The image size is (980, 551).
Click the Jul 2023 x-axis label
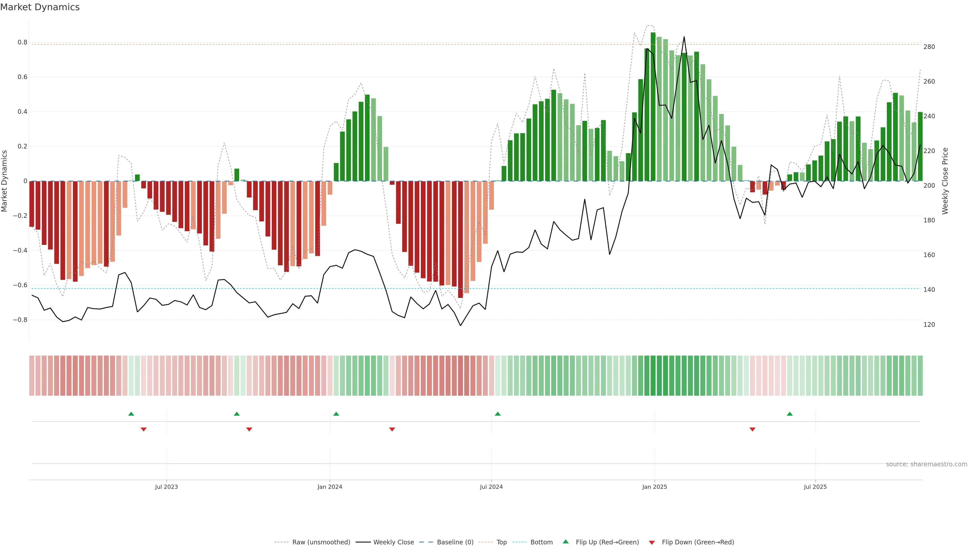(x=166, y=487)
